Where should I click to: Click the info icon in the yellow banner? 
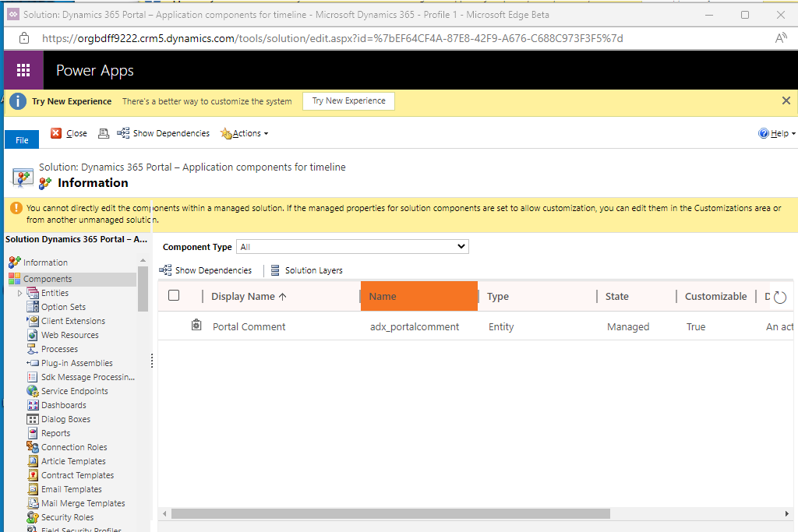pos(18,101)
